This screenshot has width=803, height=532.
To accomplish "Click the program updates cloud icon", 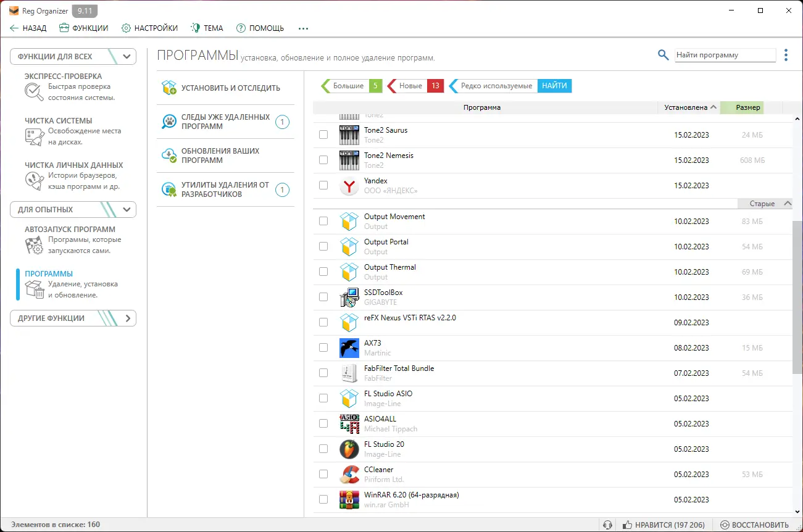I will tap(169, 156).
